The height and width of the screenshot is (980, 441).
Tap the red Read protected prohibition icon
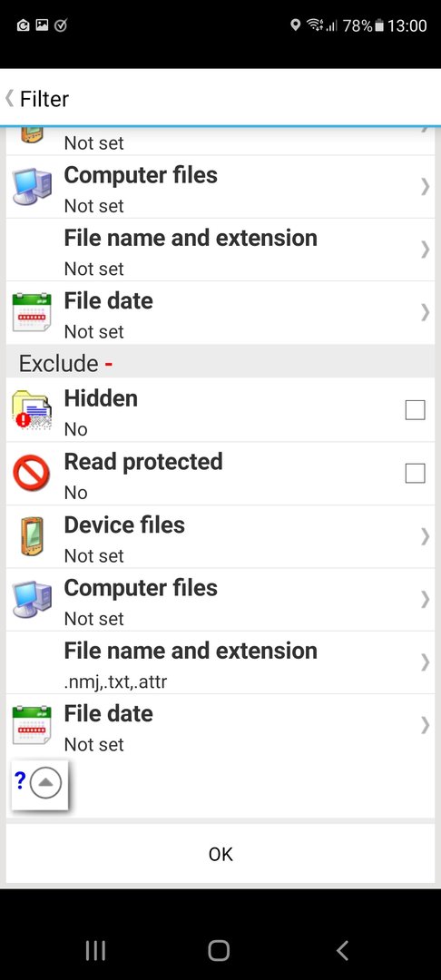[31, 473]
